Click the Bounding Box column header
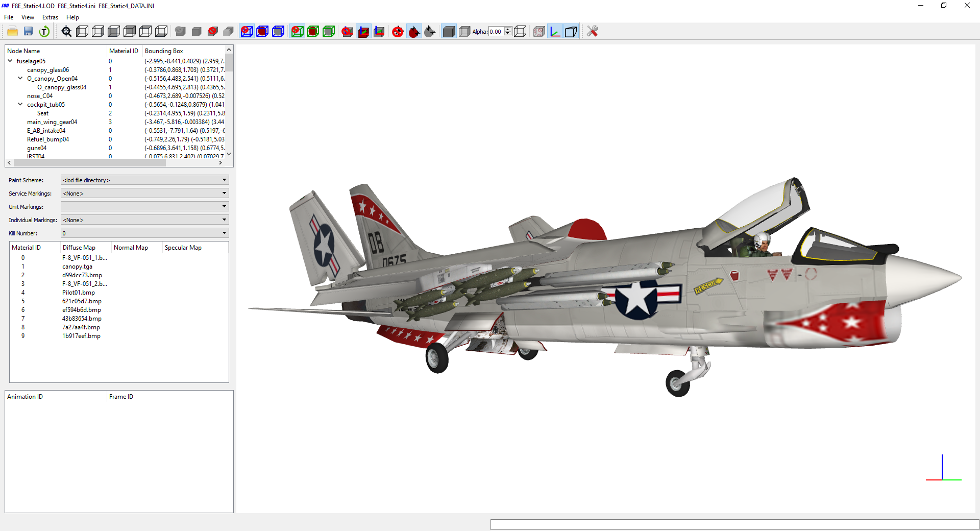Image resolution: width=980 pixels, height=531 pixels. coord(183,51)
